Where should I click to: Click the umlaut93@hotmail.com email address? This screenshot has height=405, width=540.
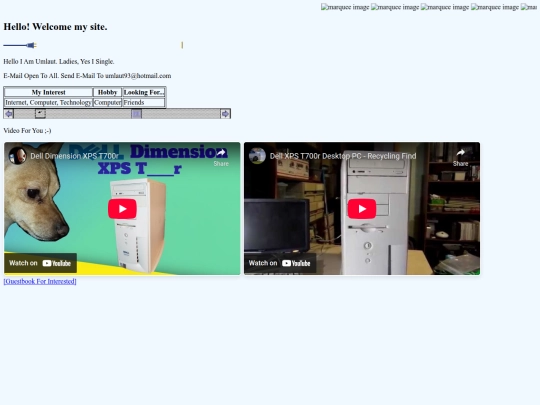point(138,76)
